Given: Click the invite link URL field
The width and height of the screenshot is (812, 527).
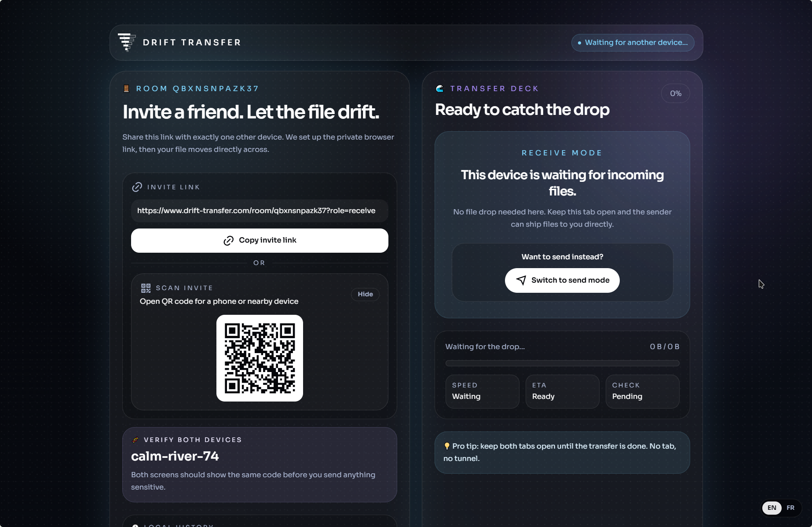Looking at the screenshot, I should click(x=260, y=211).
